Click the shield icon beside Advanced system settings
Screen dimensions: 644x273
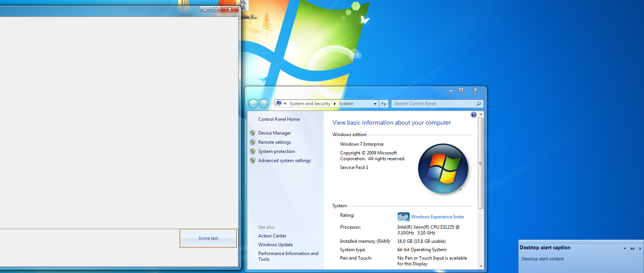click(253, 161)
